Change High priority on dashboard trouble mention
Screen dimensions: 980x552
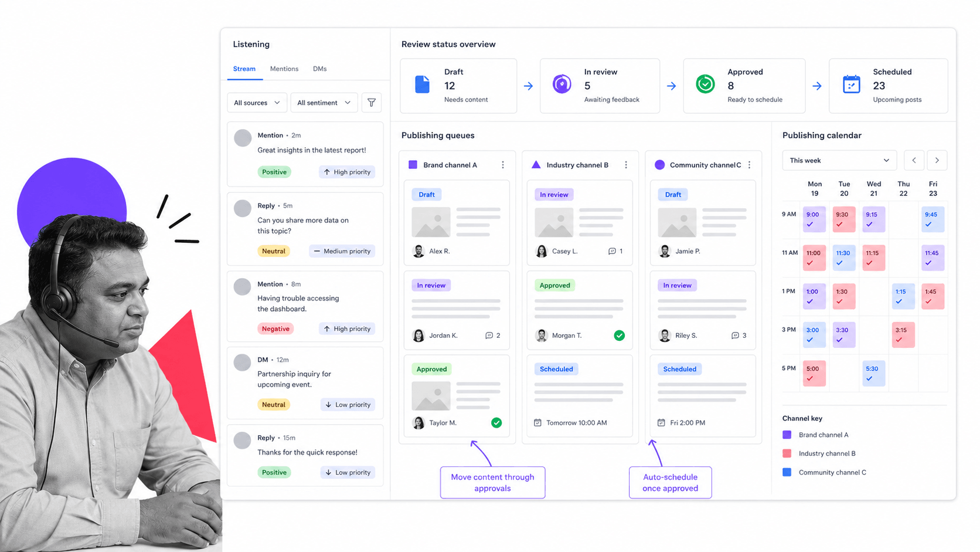[347, 329]
